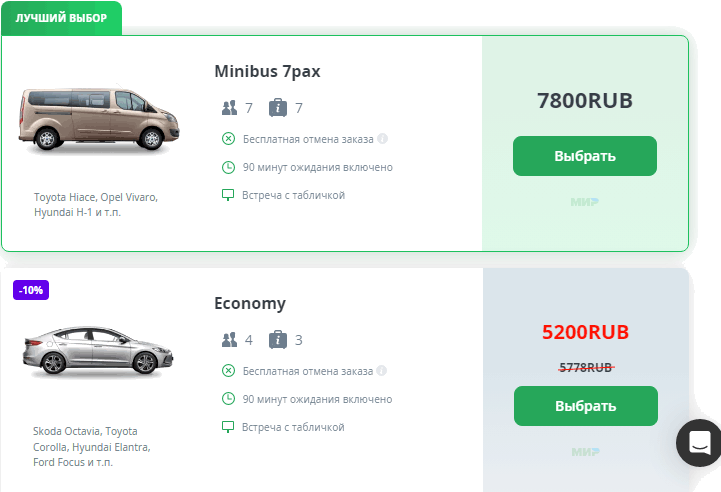
Task: Click clock waiting-time icon on Minibus card
Action: [x=228, y=167]
